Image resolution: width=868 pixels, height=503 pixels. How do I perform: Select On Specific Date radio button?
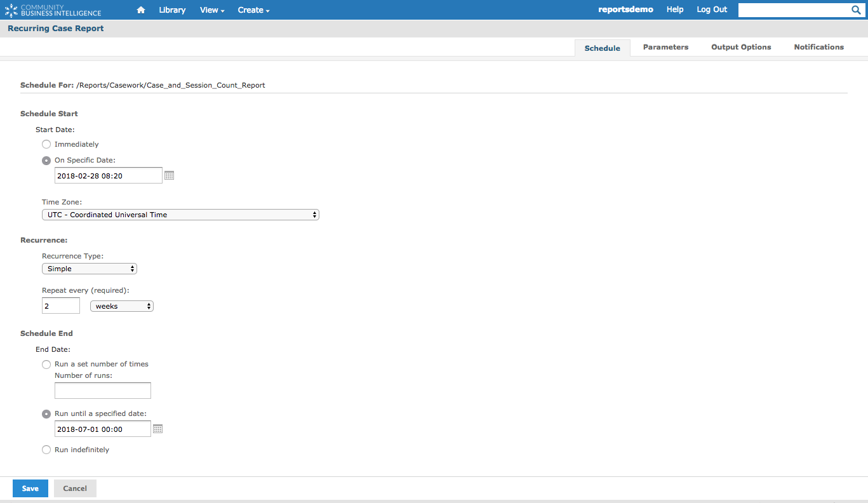coord(46,160)
